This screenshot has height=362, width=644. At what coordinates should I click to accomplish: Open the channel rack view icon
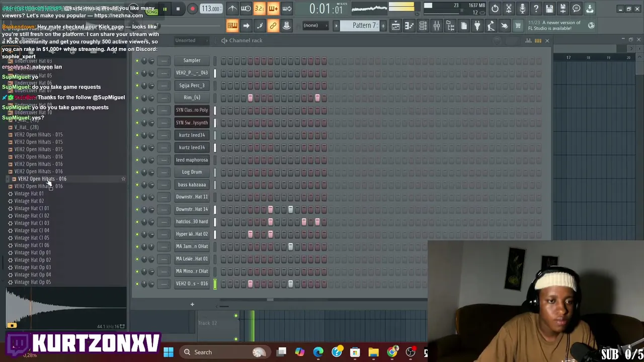(x=423, y=26)
